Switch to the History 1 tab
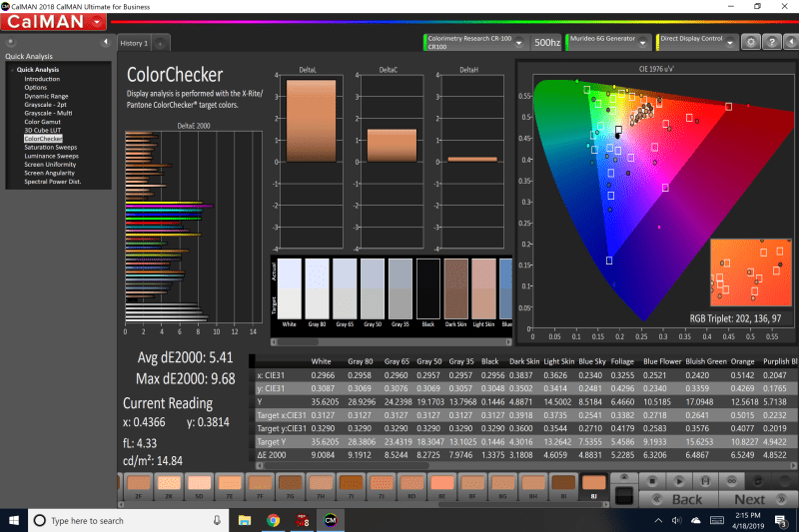The image size is (799, 532). (x=134, y=43)
